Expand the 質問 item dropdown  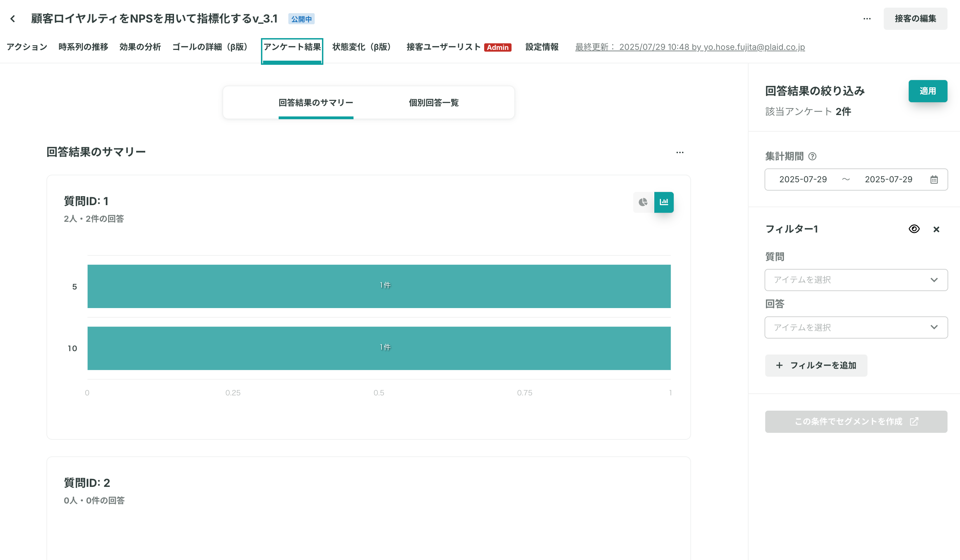click(x=856, y=280)
